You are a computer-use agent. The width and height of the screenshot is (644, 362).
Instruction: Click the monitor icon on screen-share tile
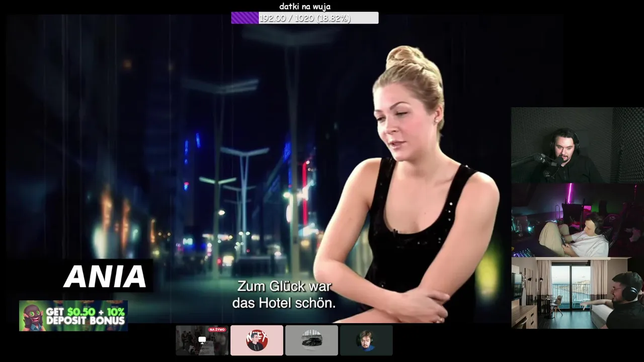tap(202, 340)
